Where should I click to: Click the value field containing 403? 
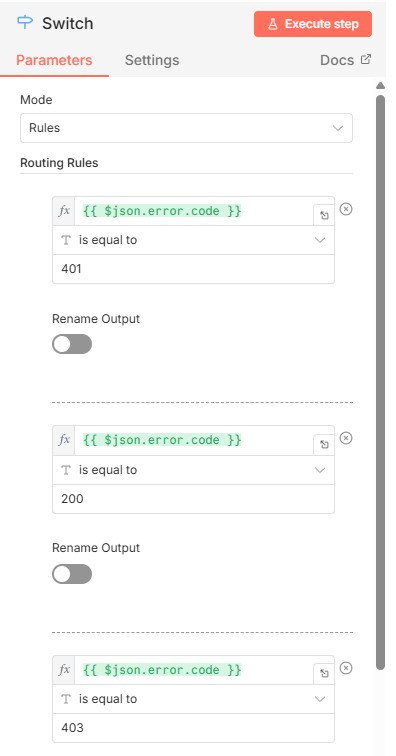[193, 728]
